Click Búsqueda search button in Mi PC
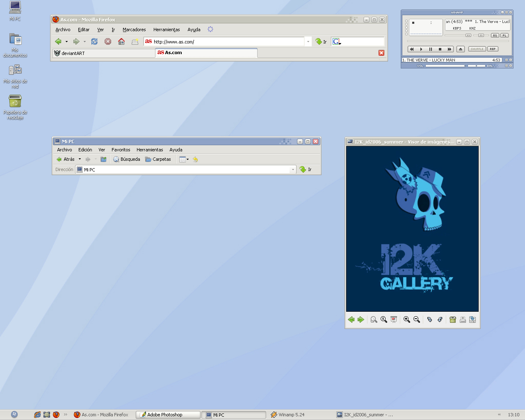 click(127, 159)
